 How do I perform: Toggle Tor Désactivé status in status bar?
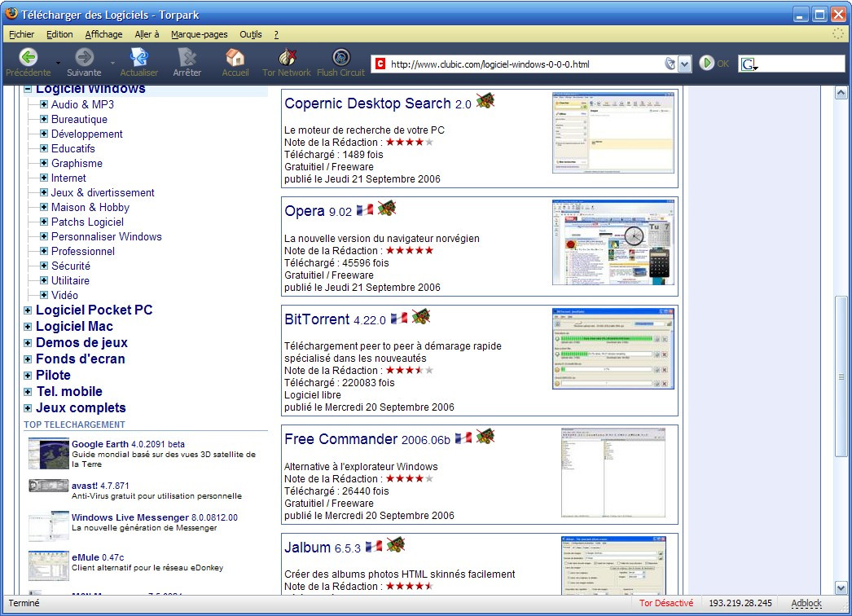pyautogui.click(x=666, y=603)
